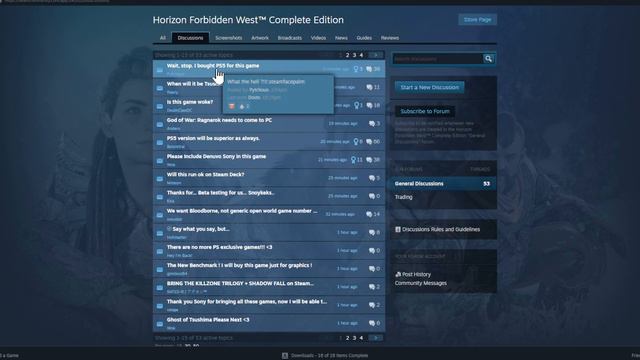Click Downloads status in bottom bar

(x=329, y=356)
